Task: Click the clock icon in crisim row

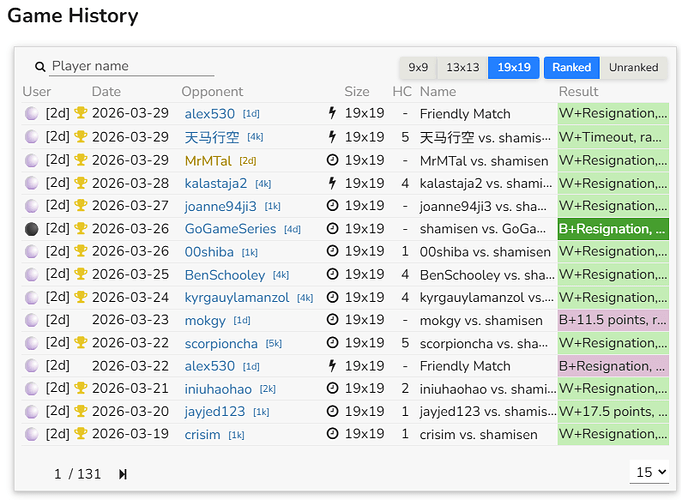Action: pyautogui.click(x=332, y=435)
